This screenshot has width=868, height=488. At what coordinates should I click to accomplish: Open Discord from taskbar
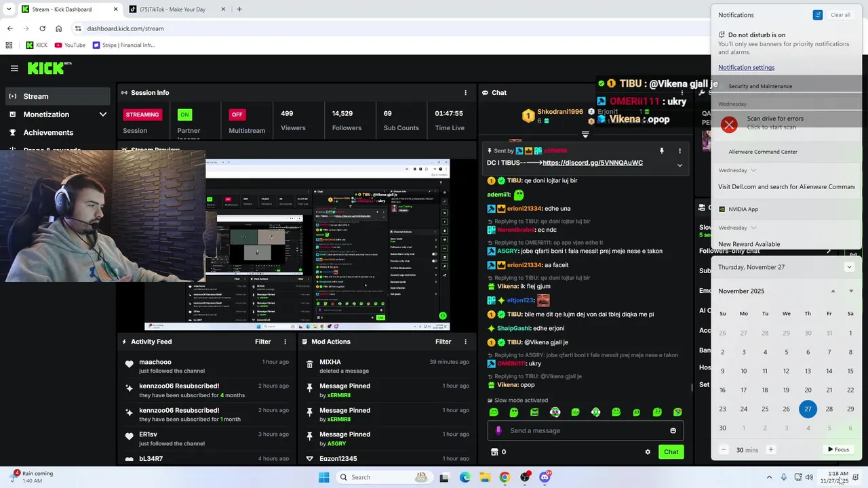[545, 477]
